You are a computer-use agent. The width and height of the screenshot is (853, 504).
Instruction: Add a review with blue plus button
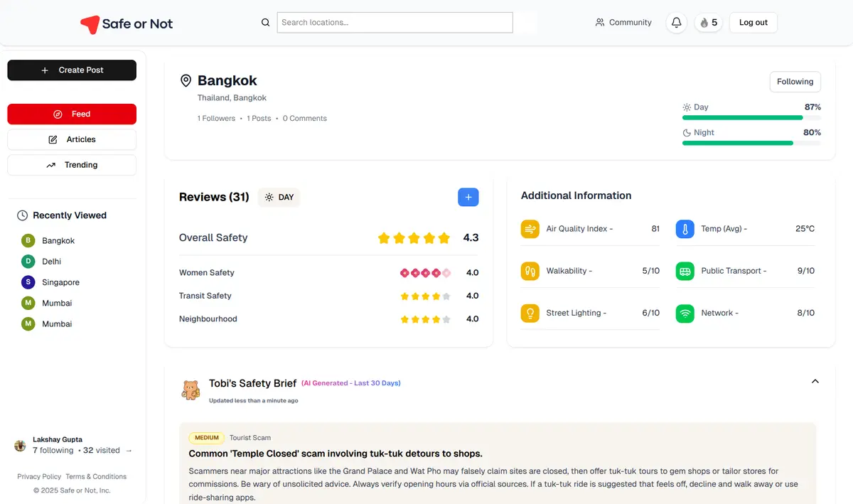pos(468,197)
